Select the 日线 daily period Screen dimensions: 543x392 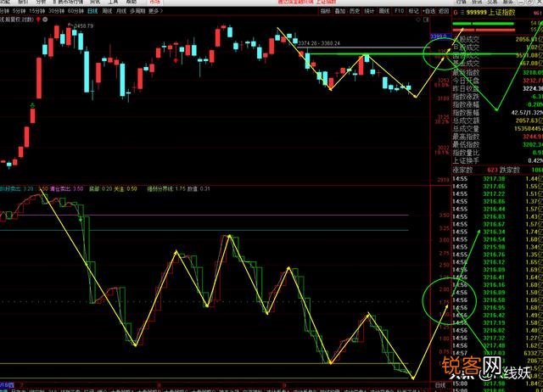pyautogui.click(x=92, y=11)
